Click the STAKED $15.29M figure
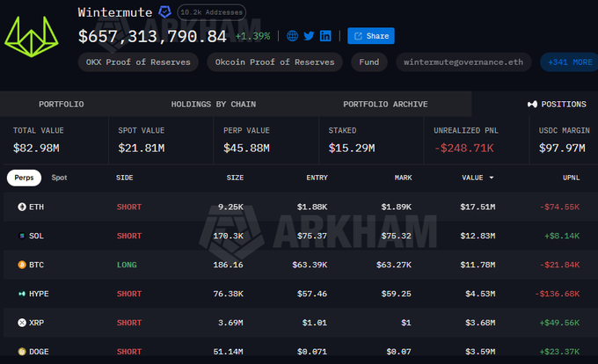The image size is (598, 364). pyautogui.click(x=352, y=148)
